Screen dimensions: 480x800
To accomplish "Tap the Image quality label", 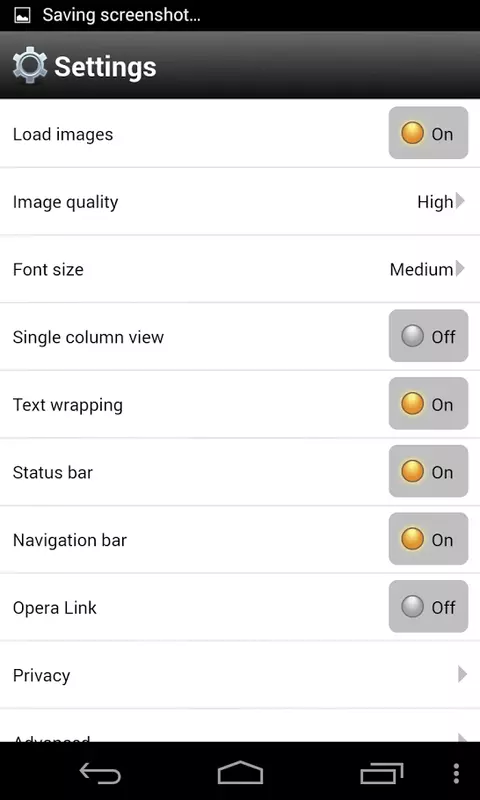I will click(65, 202).
